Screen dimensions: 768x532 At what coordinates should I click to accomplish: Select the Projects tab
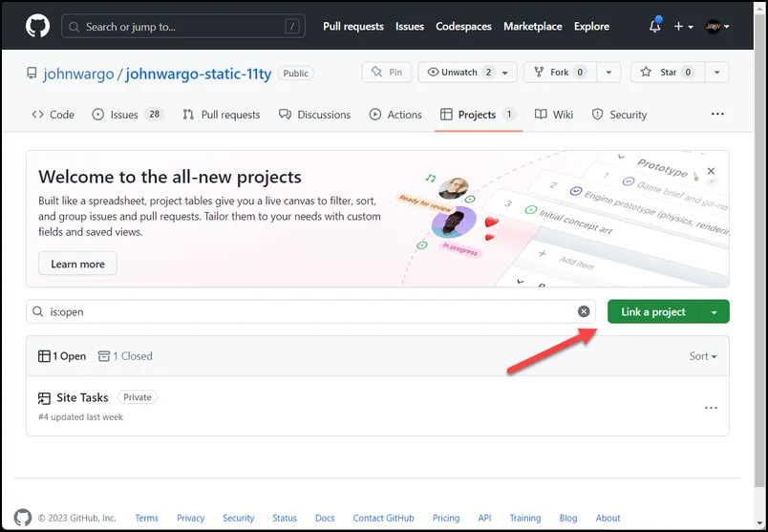click(x=479, y=115)
